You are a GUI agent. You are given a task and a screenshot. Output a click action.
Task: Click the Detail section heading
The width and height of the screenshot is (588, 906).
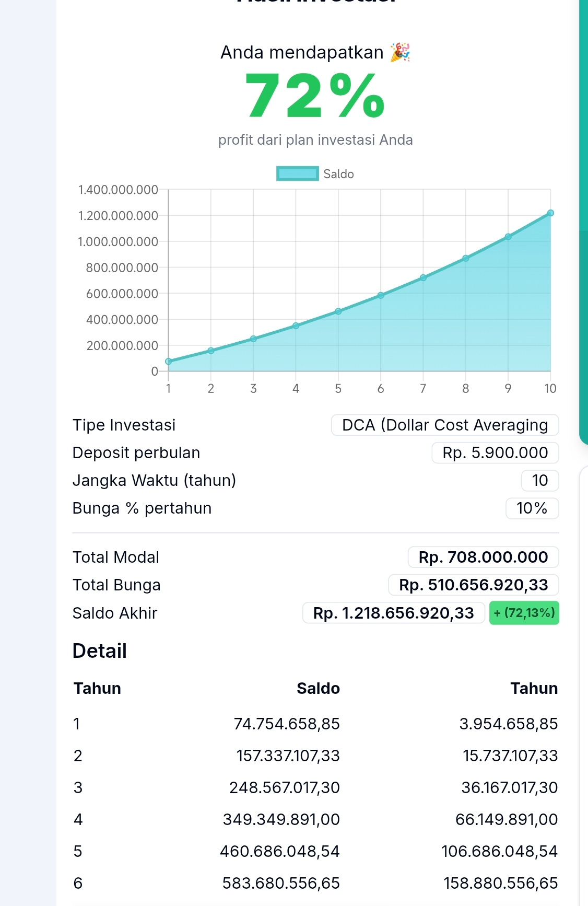pyautogui.click(x=100, y=651)
